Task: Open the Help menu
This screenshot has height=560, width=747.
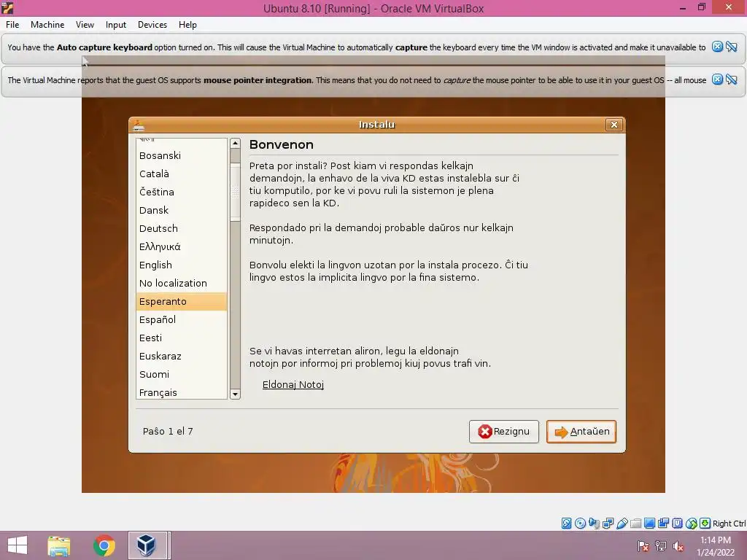Action: 187,25
